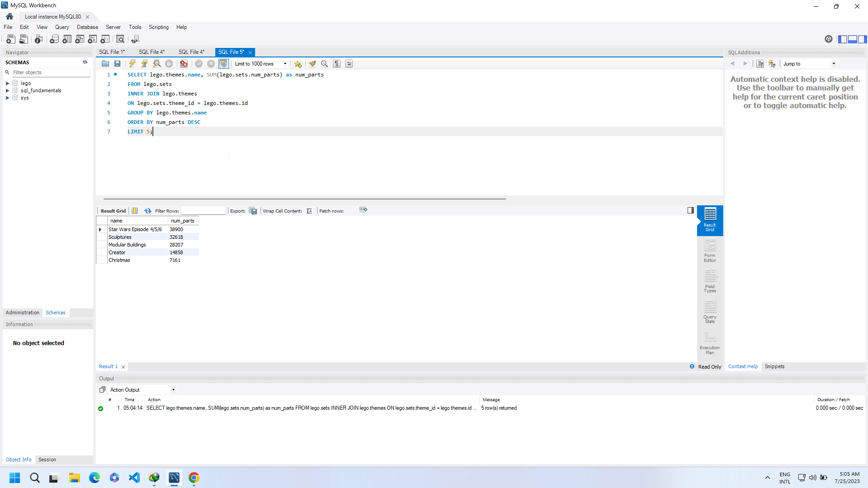Open Workbench preferences gear icon

pyautogui.click(x=828, y=39)
